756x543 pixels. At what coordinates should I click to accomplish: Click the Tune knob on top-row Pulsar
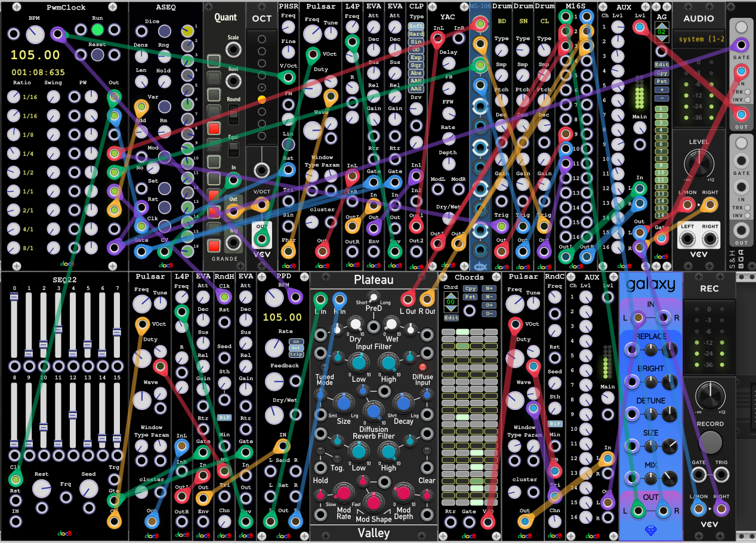(331, 33)
